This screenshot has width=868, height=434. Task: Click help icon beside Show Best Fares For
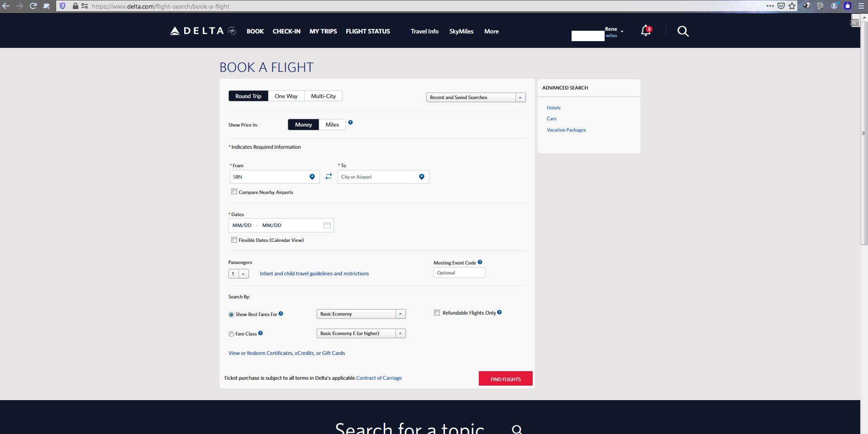281,314
